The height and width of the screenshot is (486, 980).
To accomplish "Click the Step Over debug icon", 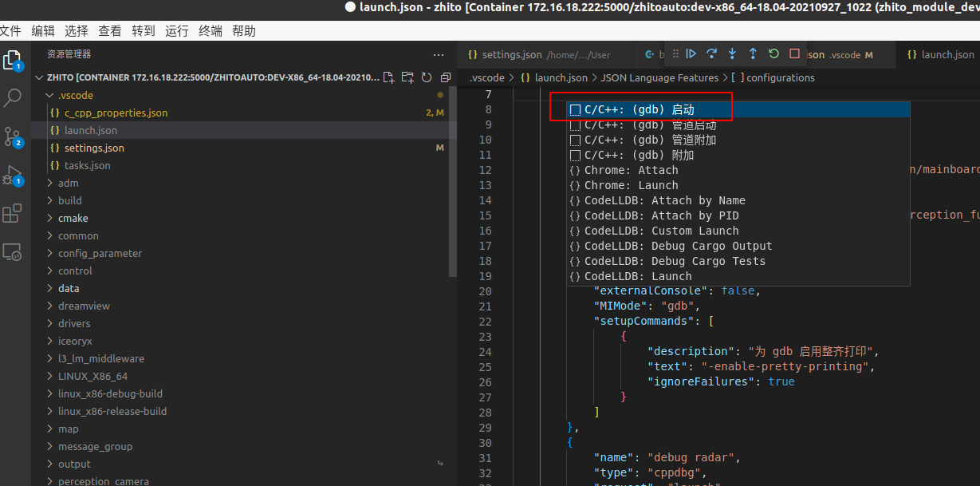I will tap(711, 54).
